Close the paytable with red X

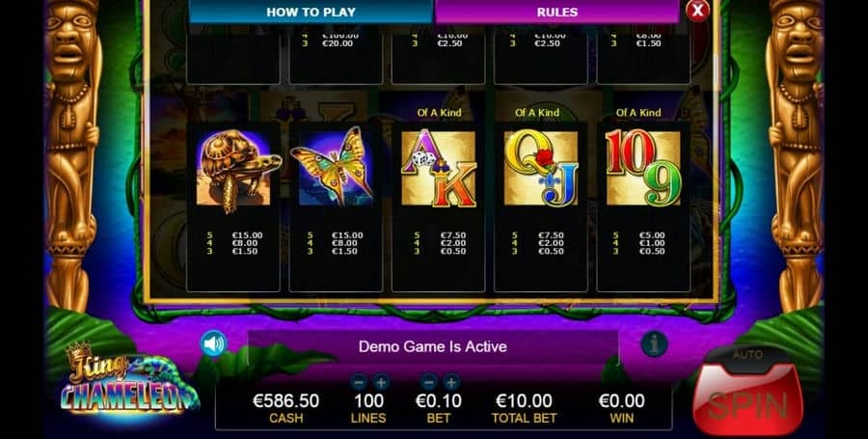(x=697, y=10)
